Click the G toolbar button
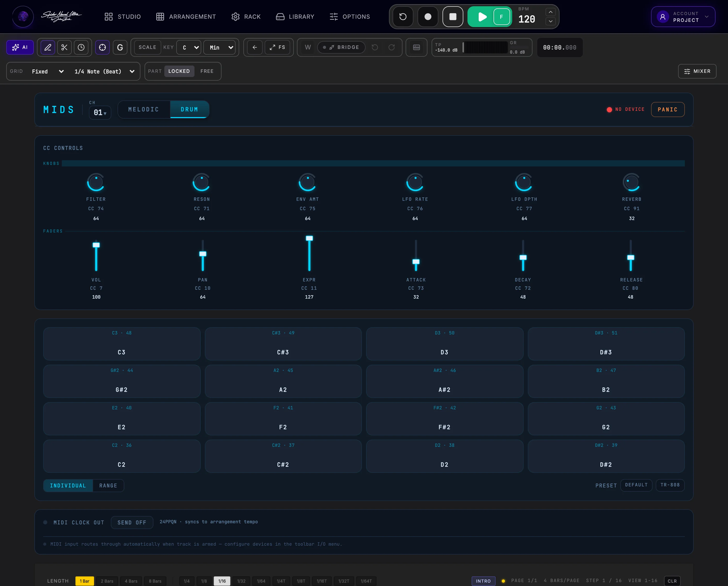Screen dimensions: 728x586 pos(120,47)
